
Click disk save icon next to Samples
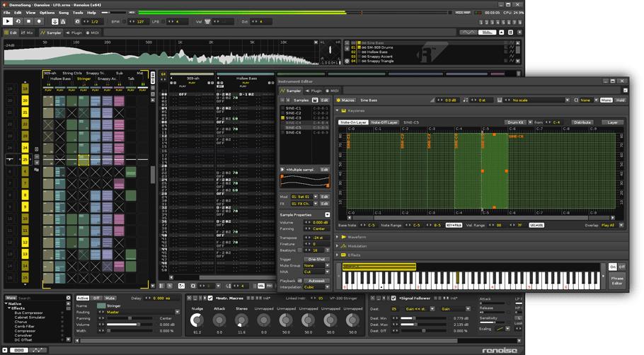pyautogui.click(x=315, y=100)
